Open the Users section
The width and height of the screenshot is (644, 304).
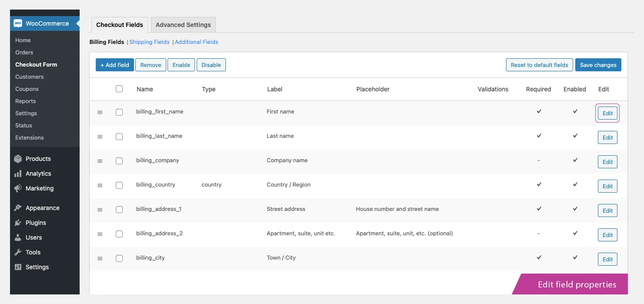(x=33, y=237)
